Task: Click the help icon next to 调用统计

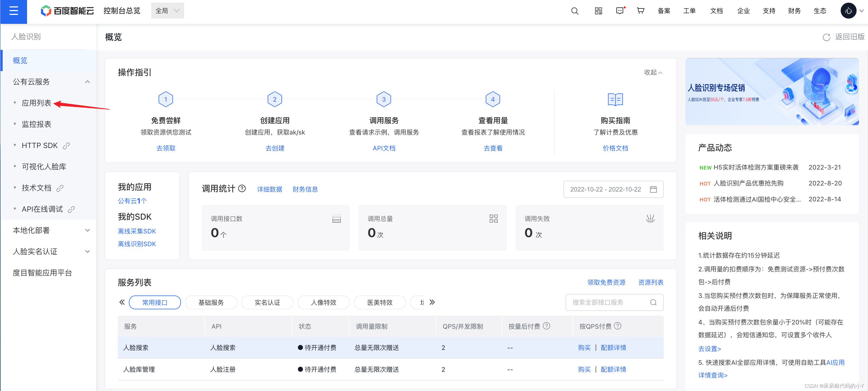Action: point(242,188)
